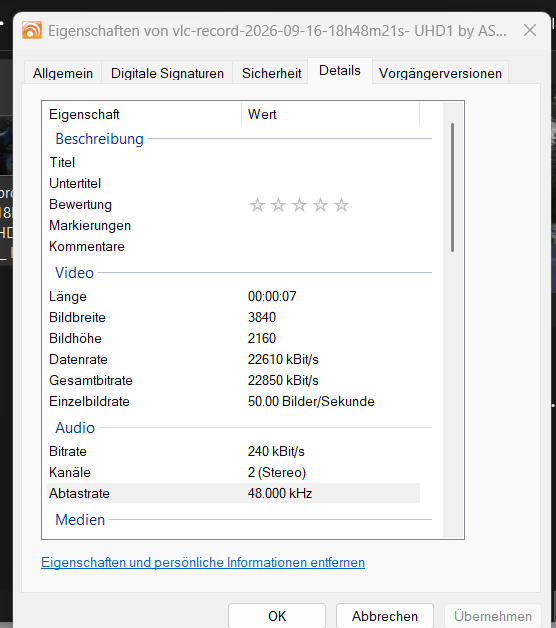Select the Länge row label
The width and height of the screenshot is (556, 628).
(68, 296)
